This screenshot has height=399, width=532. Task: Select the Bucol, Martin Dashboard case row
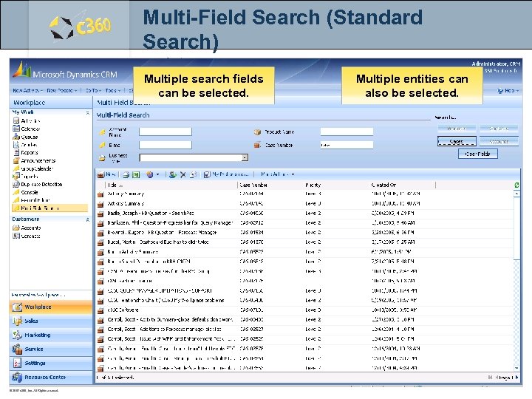point(304,242)
